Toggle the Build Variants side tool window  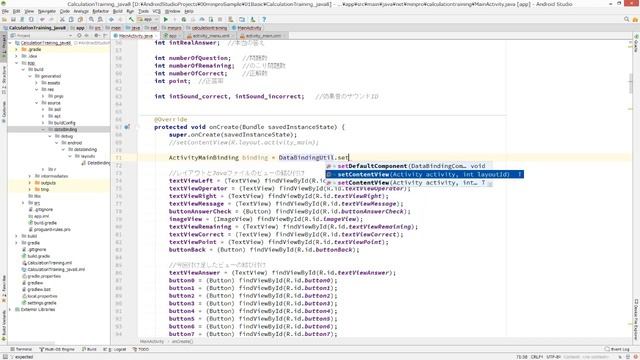[4, 325]
